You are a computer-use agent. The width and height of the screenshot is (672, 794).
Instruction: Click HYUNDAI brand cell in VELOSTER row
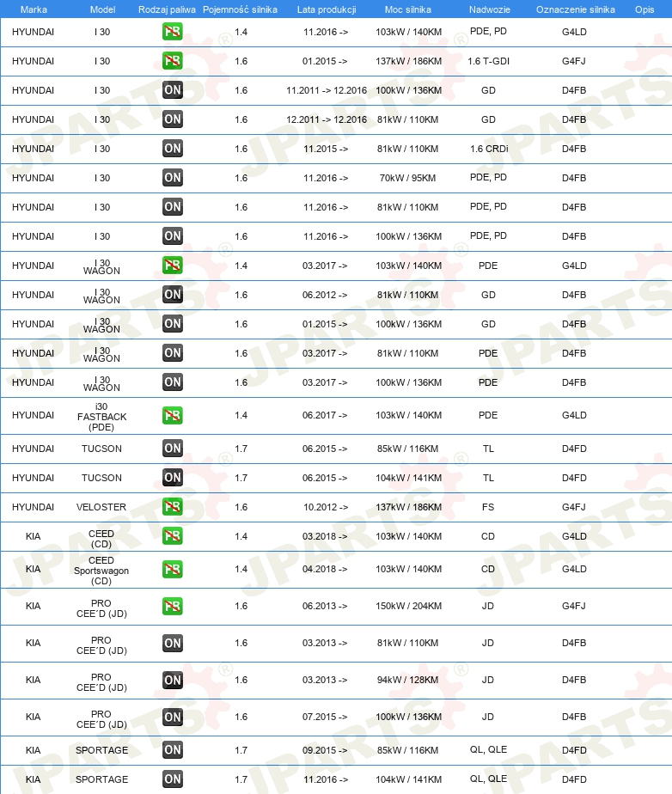click(33, 507)
